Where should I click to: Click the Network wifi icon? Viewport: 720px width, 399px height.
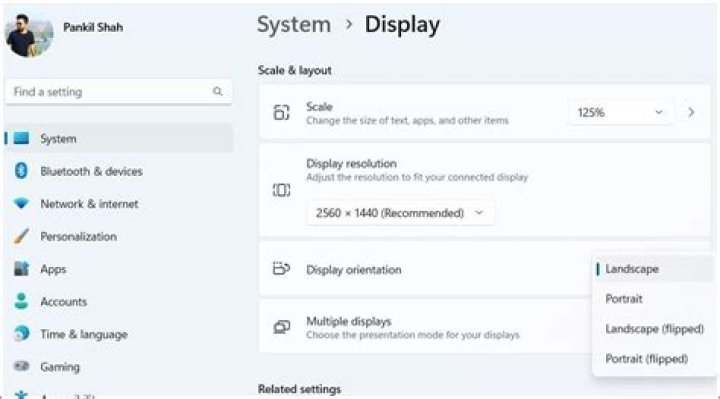21,203
